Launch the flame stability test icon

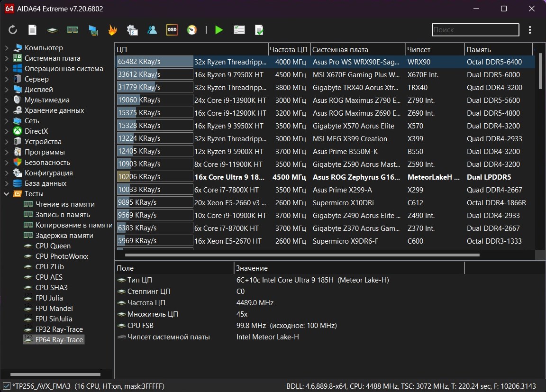click(x=112, y=30)
